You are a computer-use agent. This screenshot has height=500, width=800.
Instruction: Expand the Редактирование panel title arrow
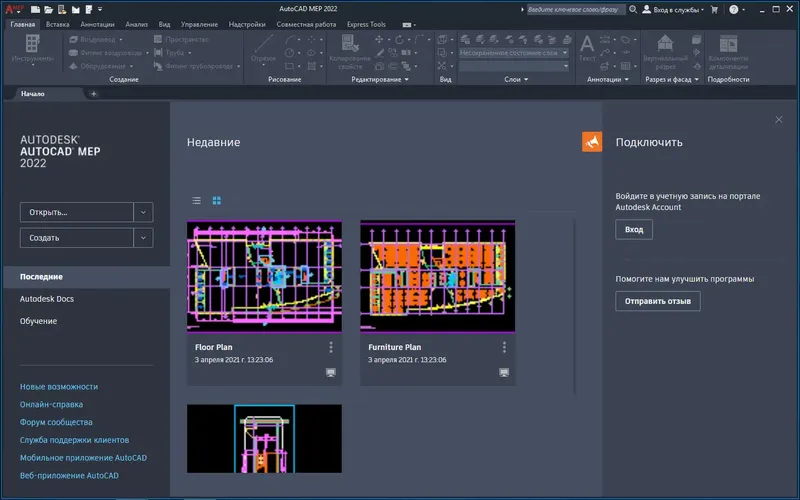point(407,80)
